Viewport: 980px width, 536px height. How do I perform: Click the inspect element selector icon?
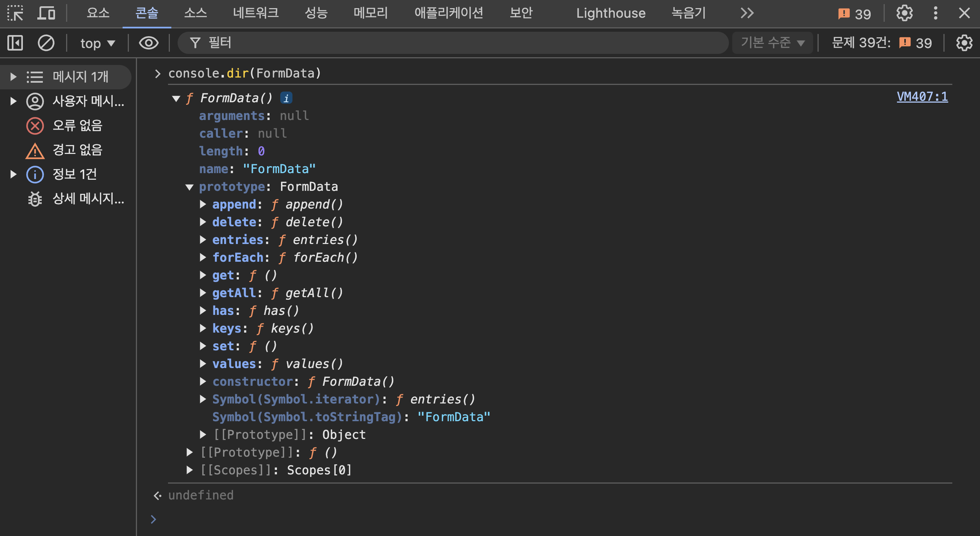click(x=15, y=13)
